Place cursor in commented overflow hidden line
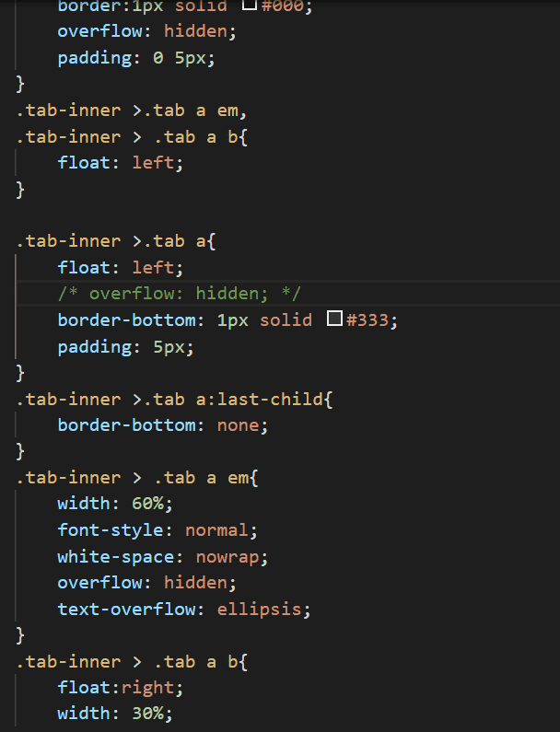 tap(180, 294)
